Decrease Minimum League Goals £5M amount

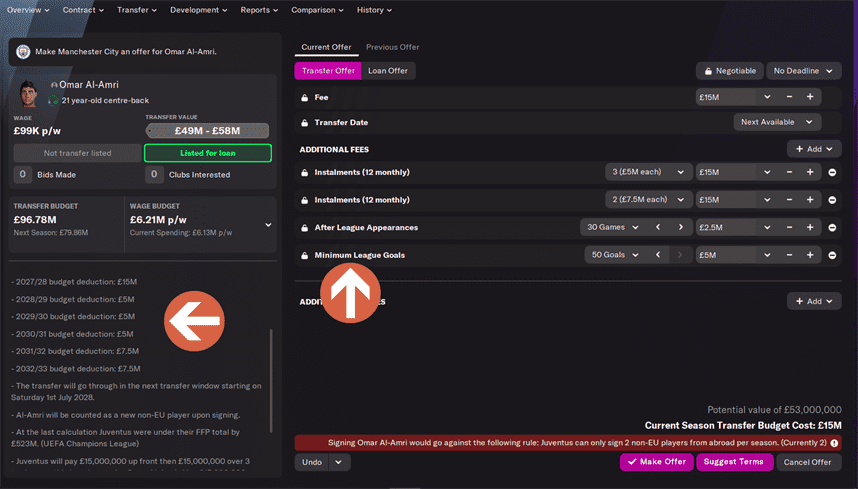789,255
